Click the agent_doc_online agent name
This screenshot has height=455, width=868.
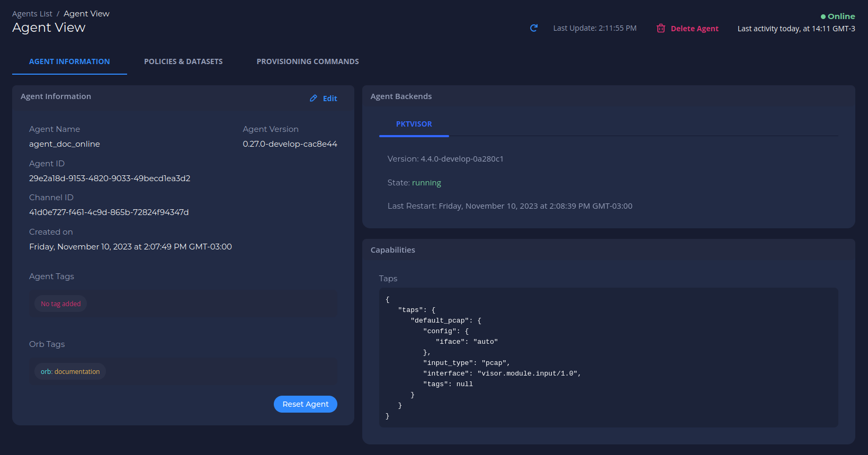tap(65, 144)
